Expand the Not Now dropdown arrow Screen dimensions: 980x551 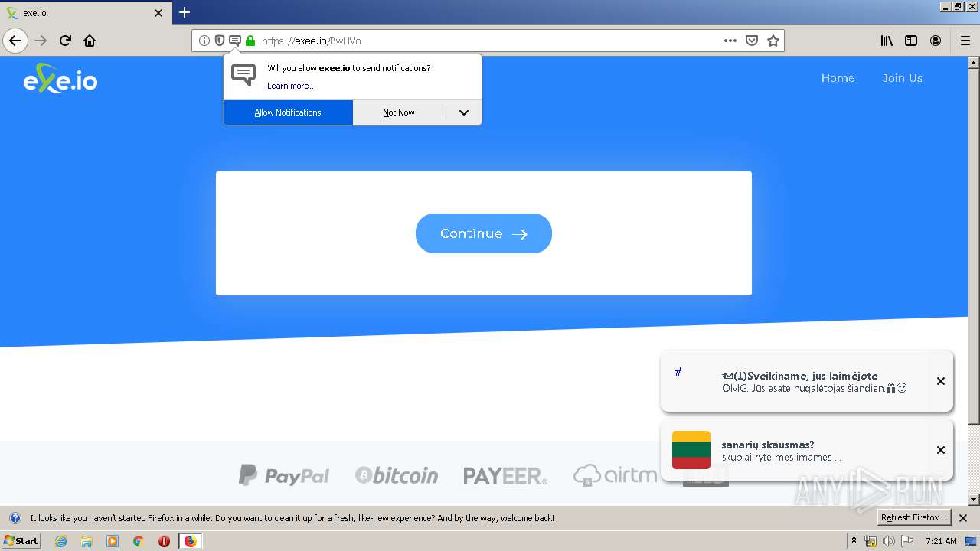464,112
